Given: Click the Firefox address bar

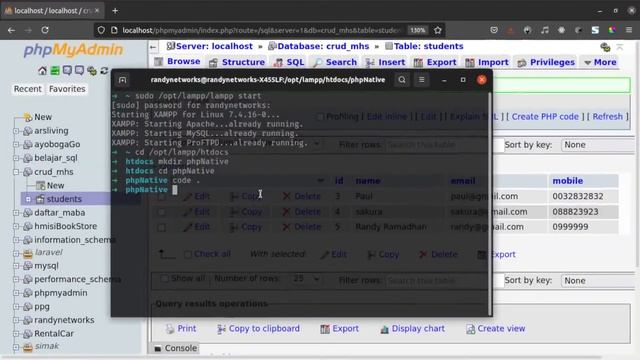Looking at the screenshot, I should 261,30.
